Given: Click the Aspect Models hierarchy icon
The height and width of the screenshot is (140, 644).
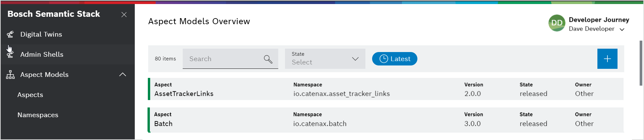Looking at the screenshot, I should [x=10, y=75].
